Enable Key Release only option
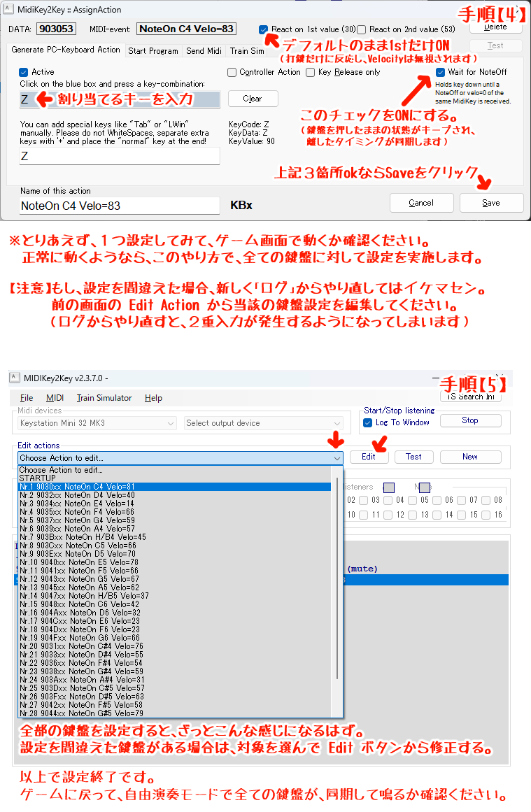531x812 pixels. point(311,72)
